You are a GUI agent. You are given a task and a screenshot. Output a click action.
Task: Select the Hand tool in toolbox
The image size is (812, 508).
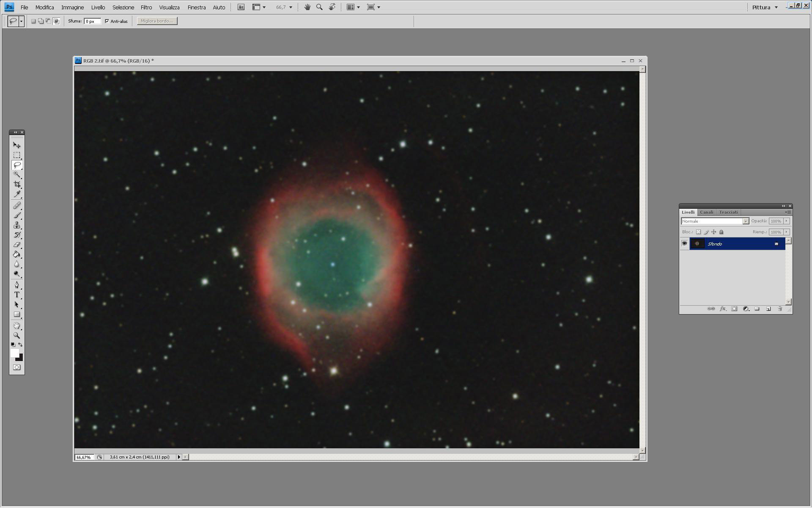coord(17,326)
